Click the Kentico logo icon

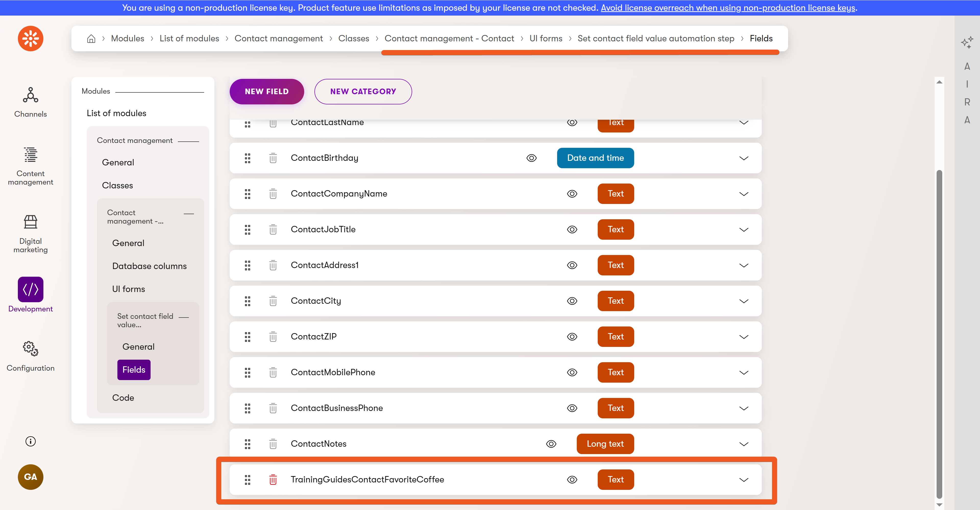click(x=30, y=39)
